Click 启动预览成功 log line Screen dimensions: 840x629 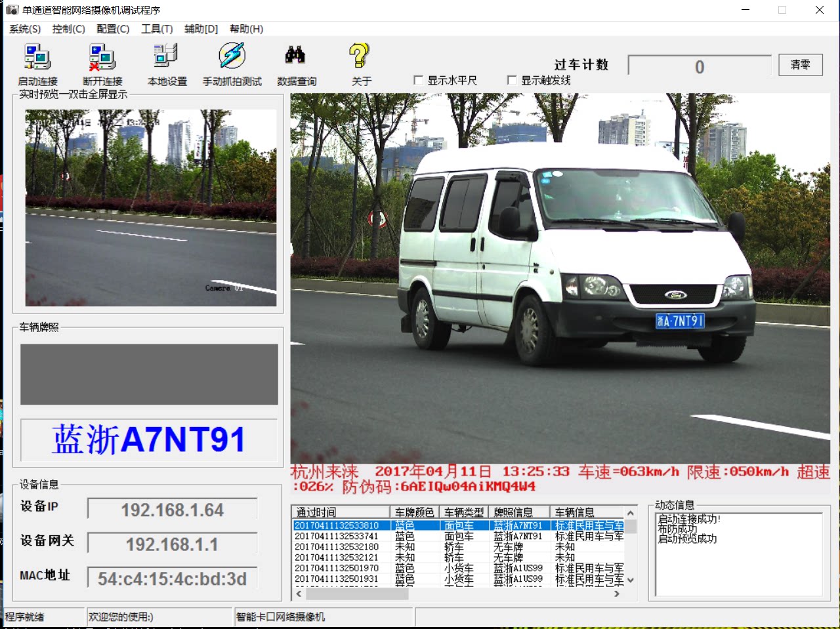pos(687,539)
